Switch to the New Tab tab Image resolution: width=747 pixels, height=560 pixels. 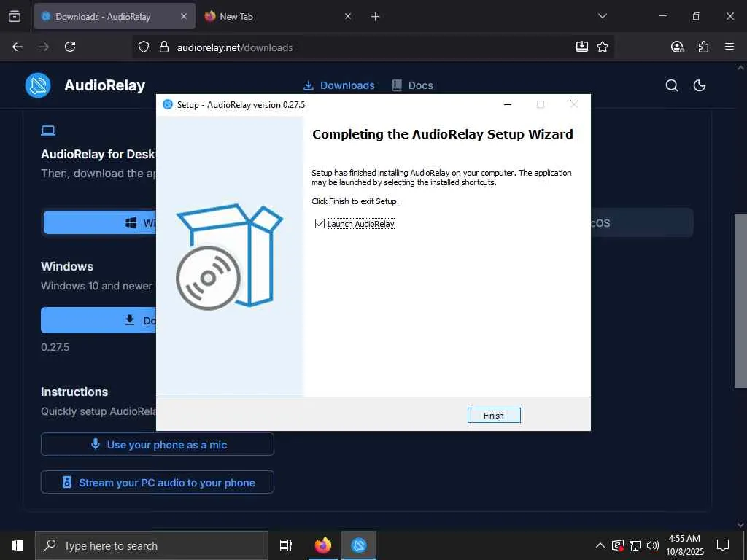[278, 16]
